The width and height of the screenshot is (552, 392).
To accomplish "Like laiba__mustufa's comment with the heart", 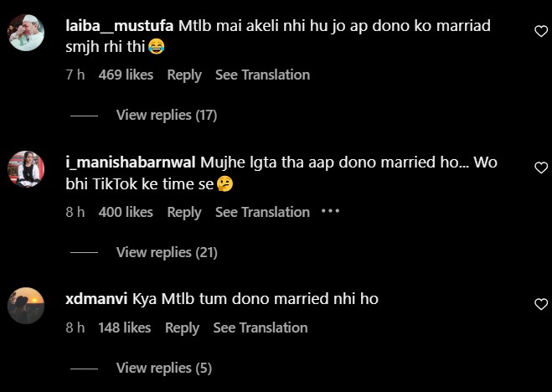I will tap(541, 31).
